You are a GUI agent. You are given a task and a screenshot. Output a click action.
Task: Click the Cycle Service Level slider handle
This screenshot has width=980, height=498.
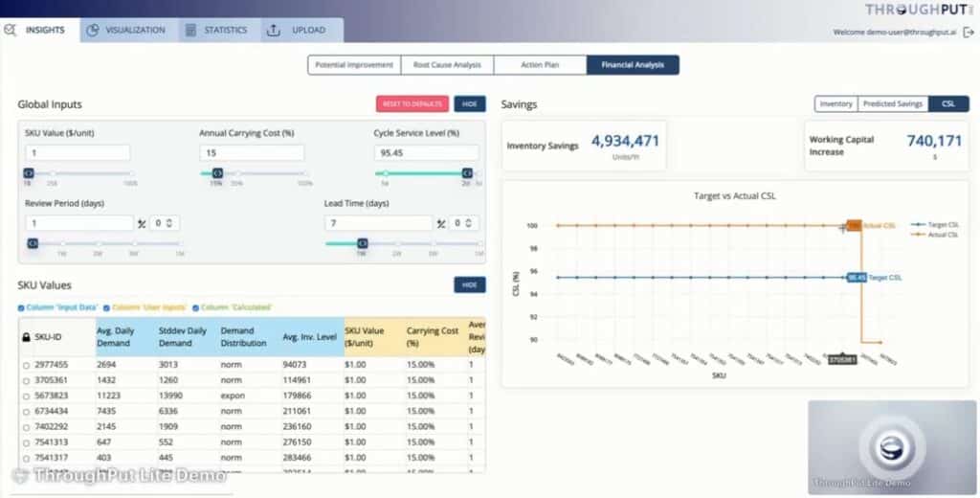click(467, 173)
